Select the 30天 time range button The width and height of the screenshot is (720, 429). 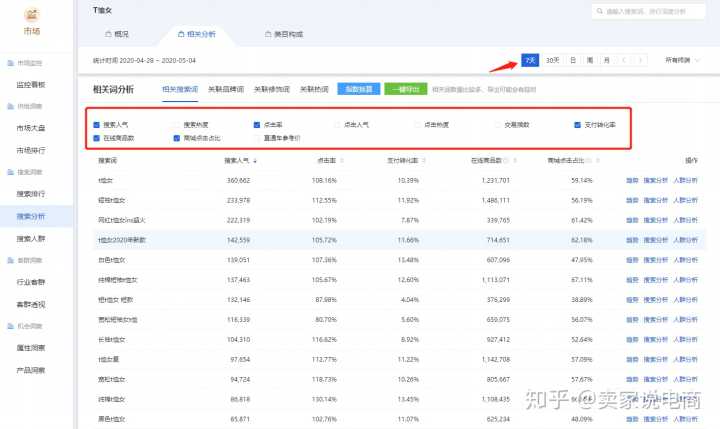pyautogui.click(x=552, y=60)
